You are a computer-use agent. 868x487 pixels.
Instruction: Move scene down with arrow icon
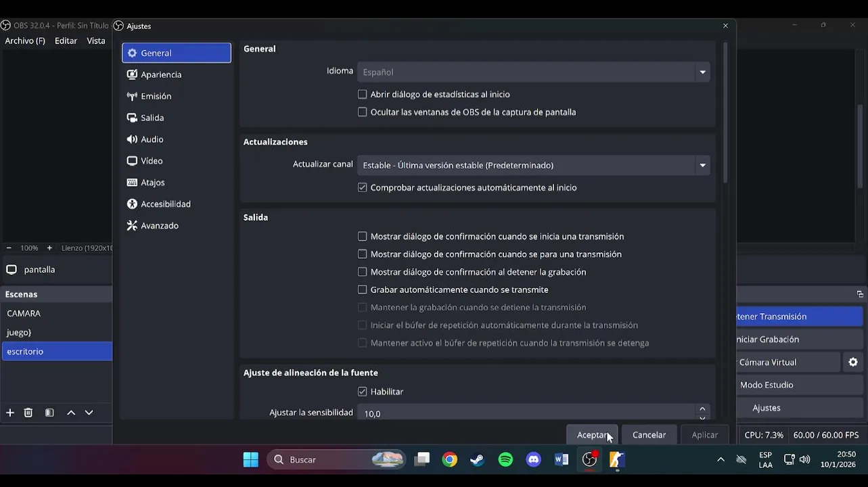tap(89, 413)
